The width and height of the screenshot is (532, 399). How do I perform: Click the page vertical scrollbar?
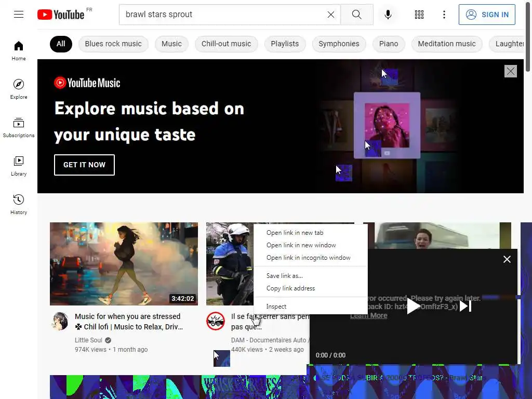coord(528,36)
